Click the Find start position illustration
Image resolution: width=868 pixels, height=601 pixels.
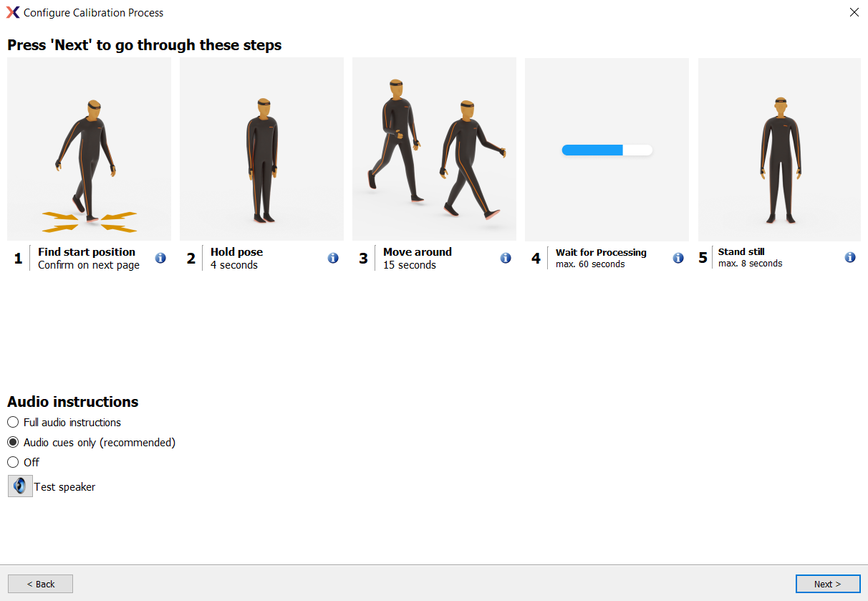(x=89, y=149)
